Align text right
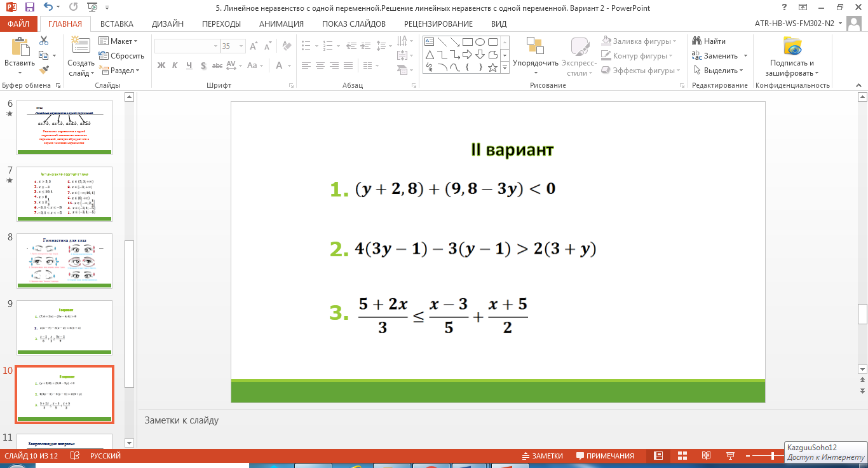This screenshot has height=468, width=868. coord(334,65)
